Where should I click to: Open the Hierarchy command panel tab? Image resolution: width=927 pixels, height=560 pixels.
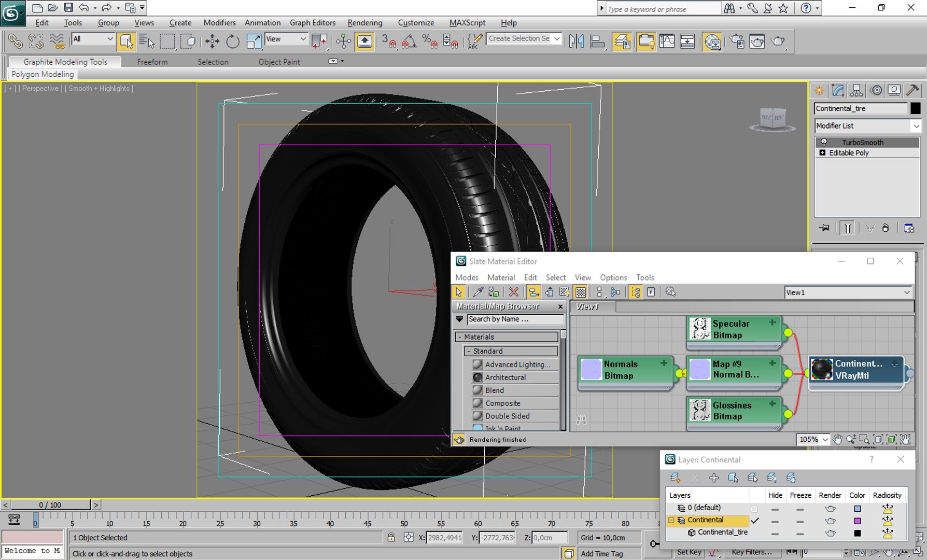point(856,90)
